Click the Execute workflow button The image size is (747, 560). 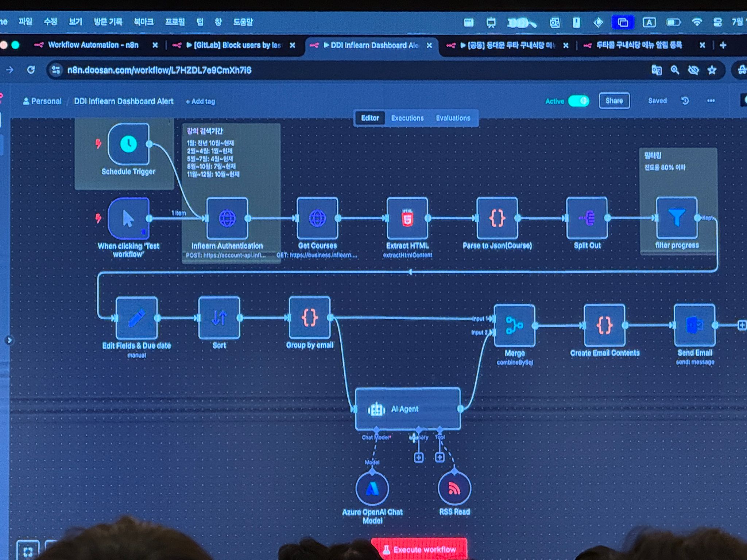coord(419,549)
